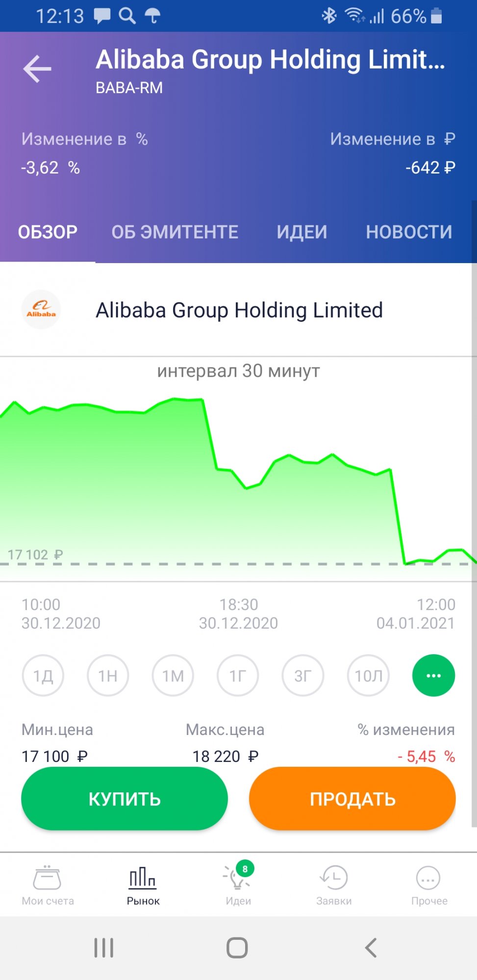Viewport: 477px width, 980px height.
Task: Open the Other menu icon
Action: tap(428, 878)
